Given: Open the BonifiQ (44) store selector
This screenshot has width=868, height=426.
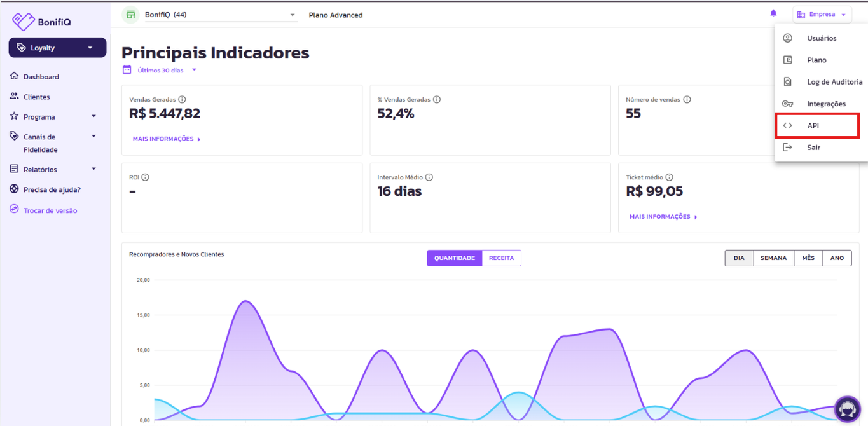Looking at the screenshot, I should point(221,15).
